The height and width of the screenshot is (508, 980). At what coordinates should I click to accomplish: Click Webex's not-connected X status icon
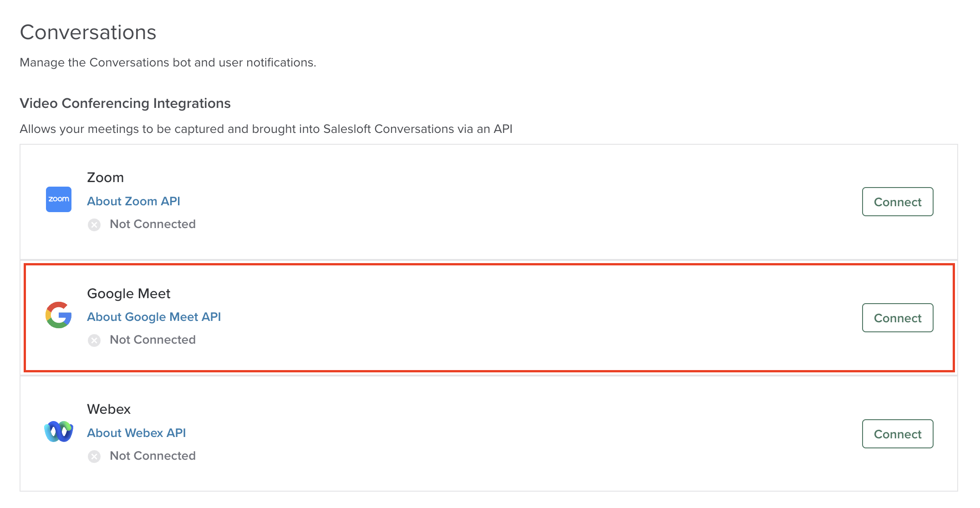[94, 457]
